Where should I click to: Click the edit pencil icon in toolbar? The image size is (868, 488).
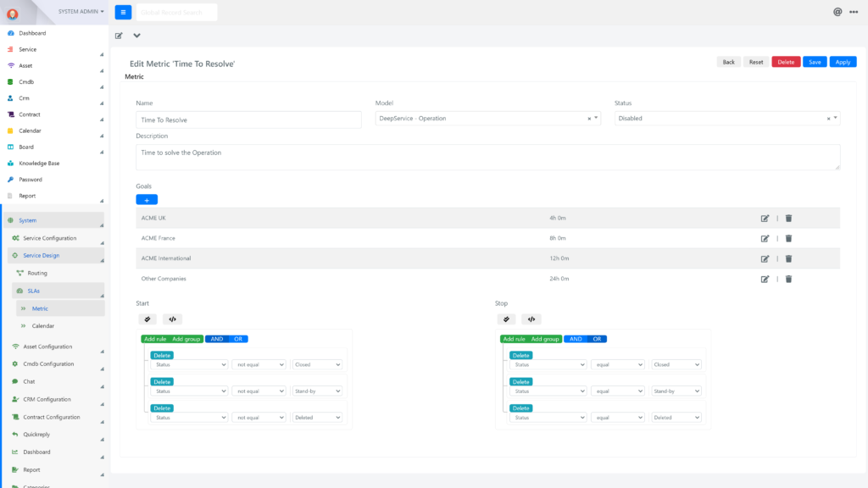tap(119, 36)
